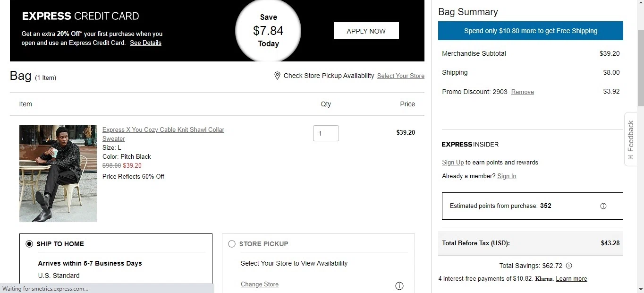Viewport: 644px width, 293px height.
Task: Click Total Savings info icon
Action: pos(569,266)
